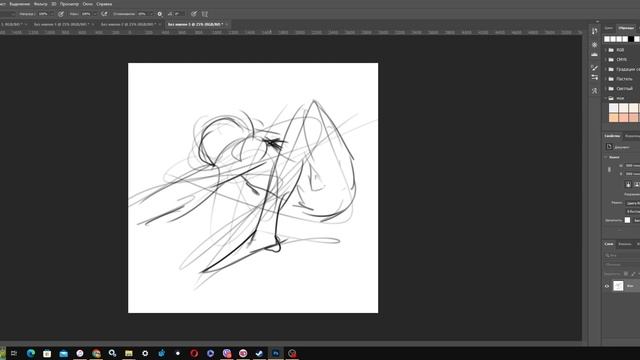This screenshot has height=360, width=640.
Task: Open the 3D menu
Action: 53,4
